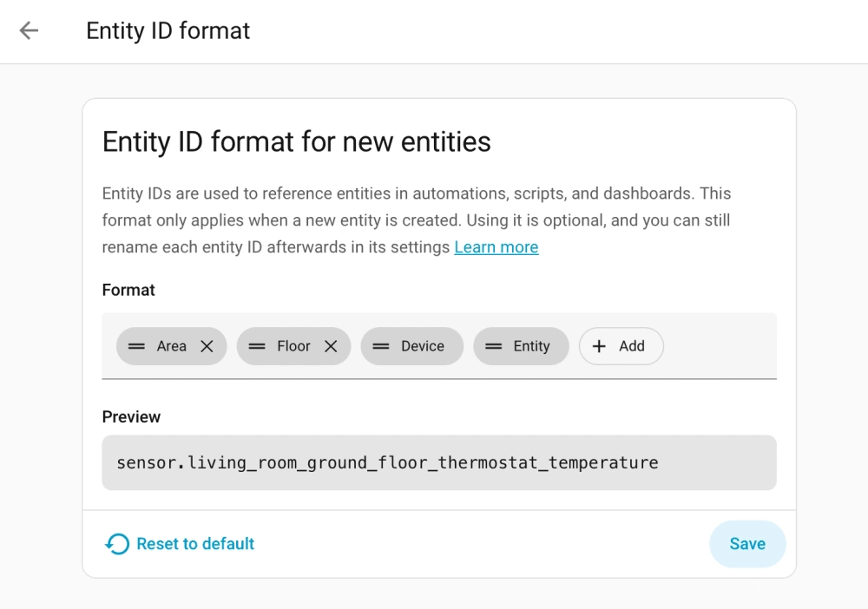
Task: Click the plus icon in Add chip
Action: (599, 346)
